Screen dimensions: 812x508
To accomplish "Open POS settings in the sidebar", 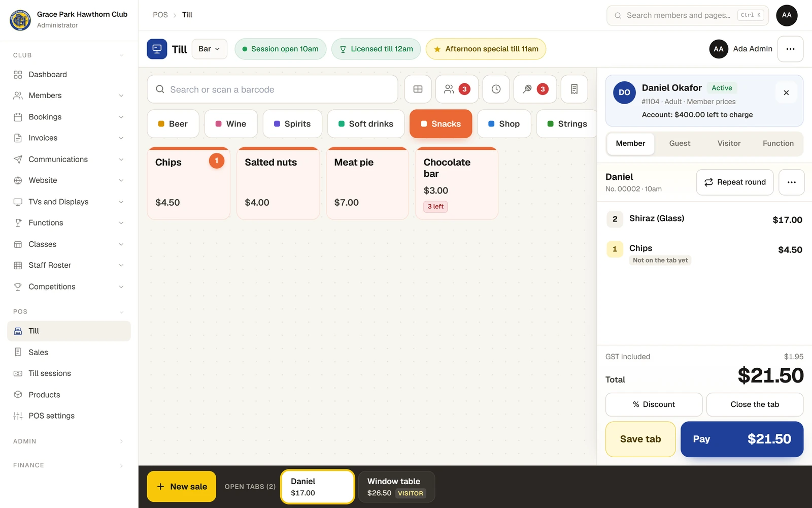I will (69, 416).
